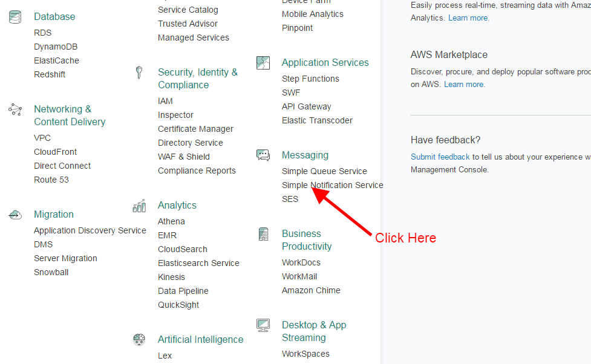The width and height of the screenshot is (591, 364).
Task: Open CloudSearch
Action: [183, 250]
